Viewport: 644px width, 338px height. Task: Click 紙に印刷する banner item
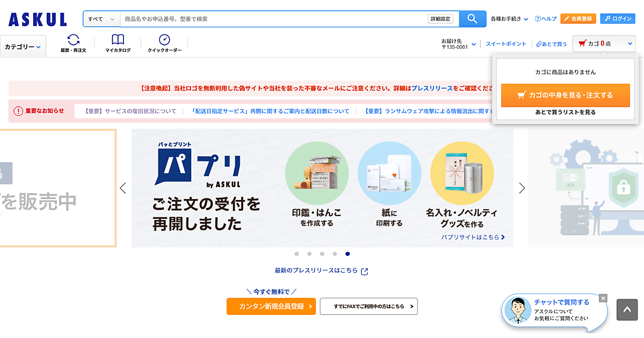[x=390, y=185]
